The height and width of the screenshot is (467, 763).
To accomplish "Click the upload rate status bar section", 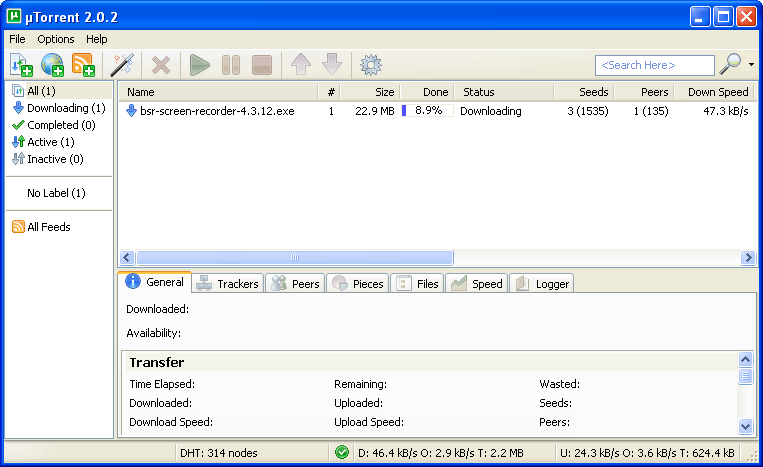I will pos(647,453).
